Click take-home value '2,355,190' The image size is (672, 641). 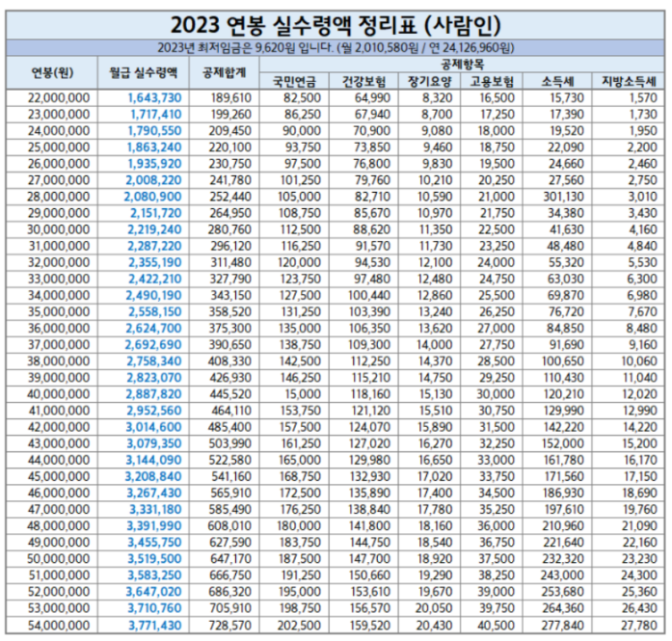tap(155, 262)
